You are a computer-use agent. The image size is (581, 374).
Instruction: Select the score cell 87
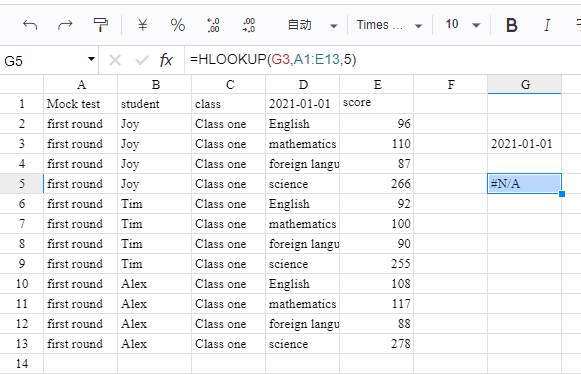377,164
